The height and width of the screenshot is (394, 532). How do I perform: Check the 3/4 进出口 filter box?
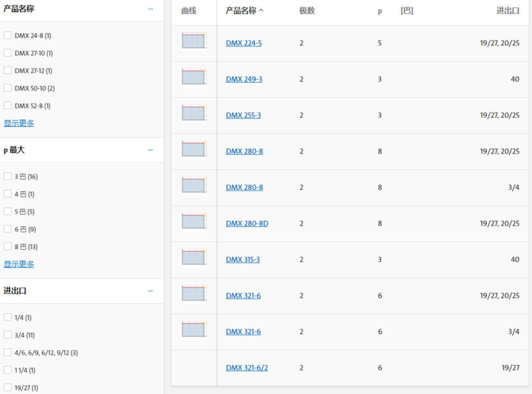point(7,335)
